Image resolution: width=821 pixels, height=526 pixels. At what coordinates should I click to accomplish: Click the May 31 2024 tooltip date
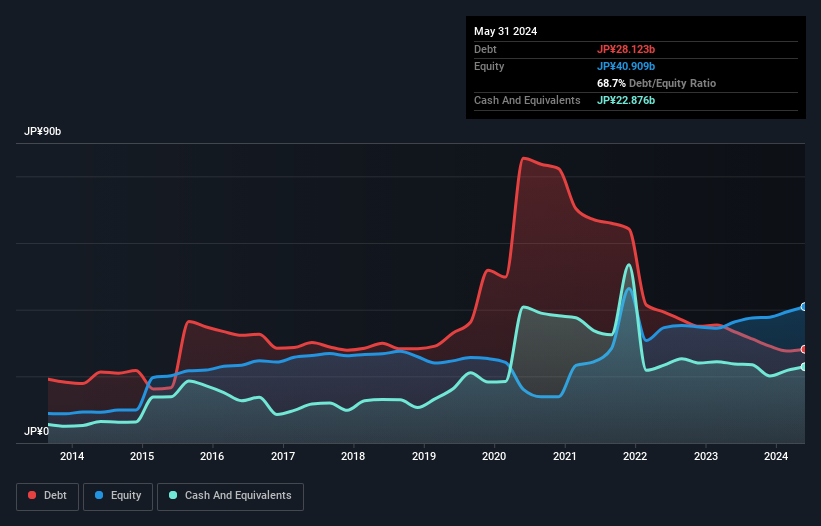point(505,31)
